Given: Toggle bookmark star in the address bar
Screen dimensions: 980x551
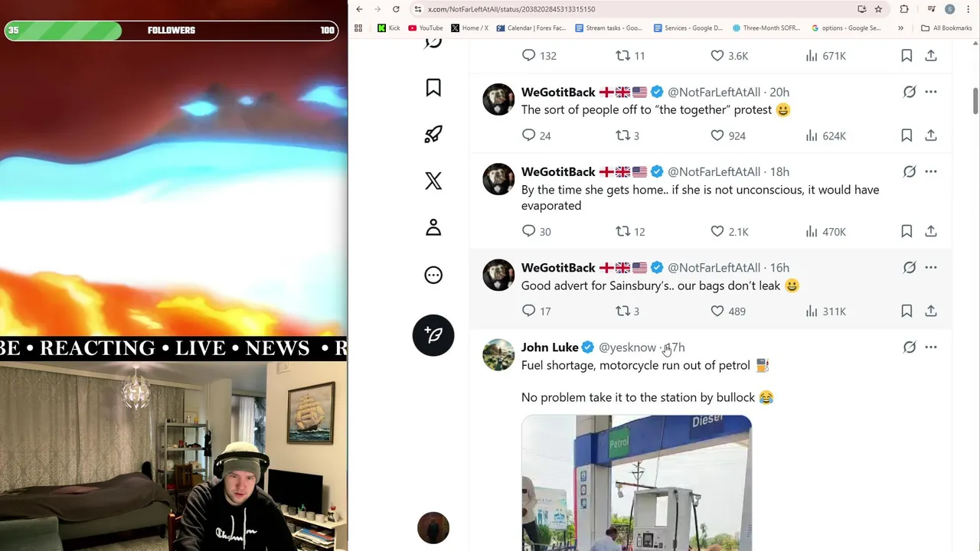Looking at the screenshot, I should pos(878,9).
